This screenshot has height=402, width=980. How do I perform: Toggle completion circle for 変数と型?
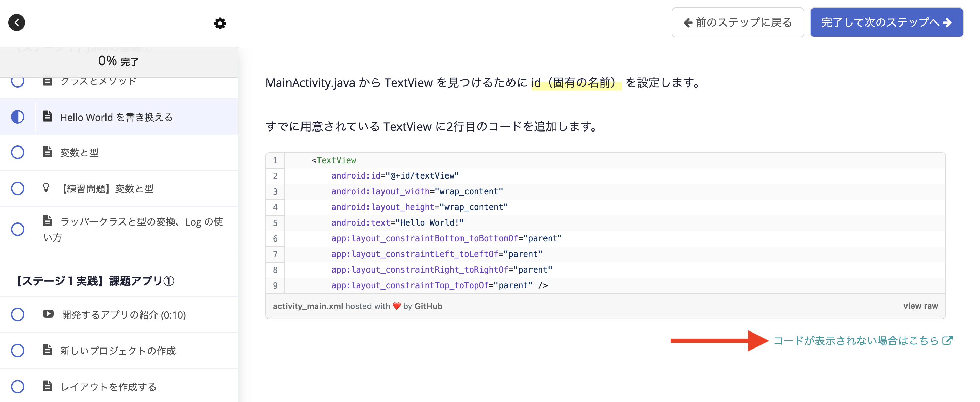coord(17,152)
